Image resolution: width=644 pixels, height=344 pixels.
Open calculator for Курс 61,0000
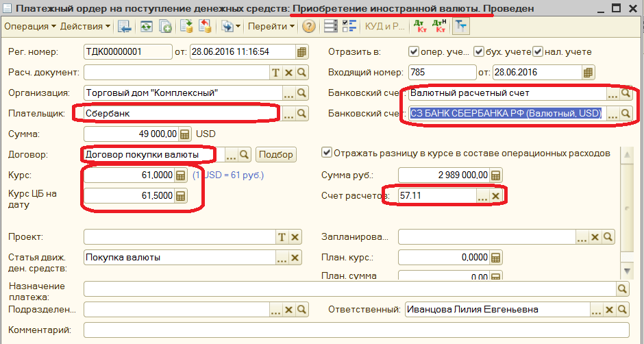(x=181, y=175)
